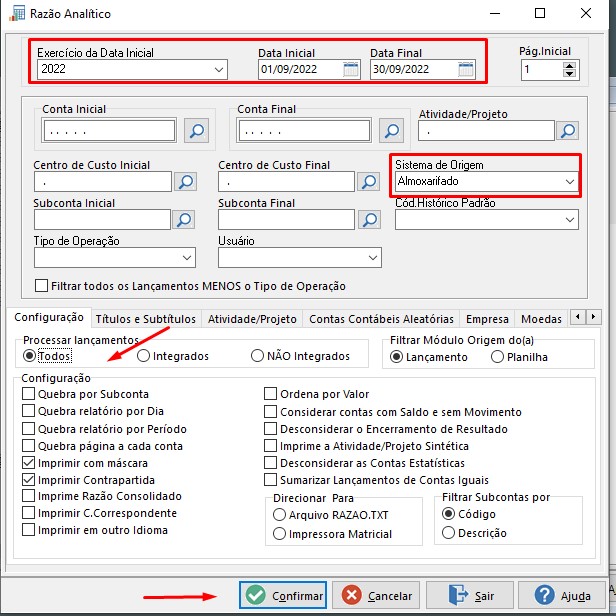Screen dimensions: 616x616
Task: Open Subconta Inicial lookup magnifier
Action: [184, 220]
